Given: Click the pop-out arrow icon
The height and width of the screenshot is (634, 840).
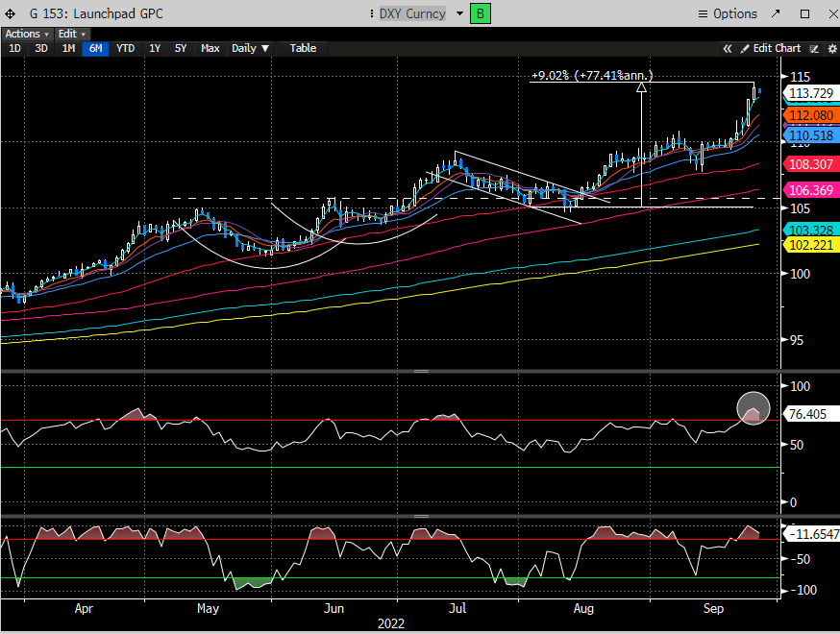Looking at the screenshot, I should (778, 13).
